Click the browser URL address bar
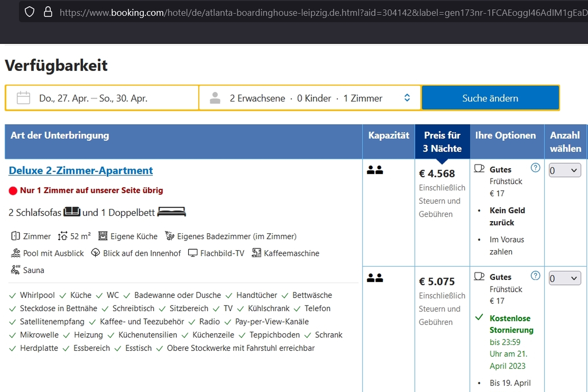The width and height of the screenshot is (588, 392). click(314, 13)
